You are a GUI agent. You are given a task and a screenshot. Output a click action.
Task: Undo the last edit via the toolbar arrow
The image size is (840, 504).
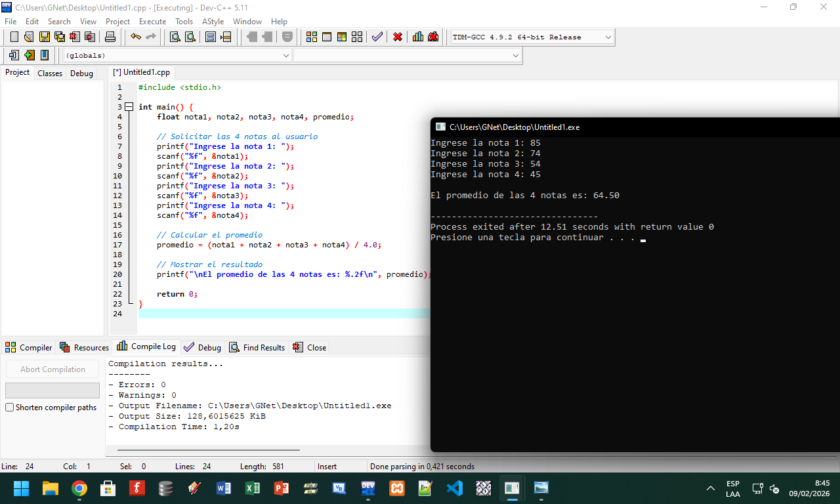136,37
